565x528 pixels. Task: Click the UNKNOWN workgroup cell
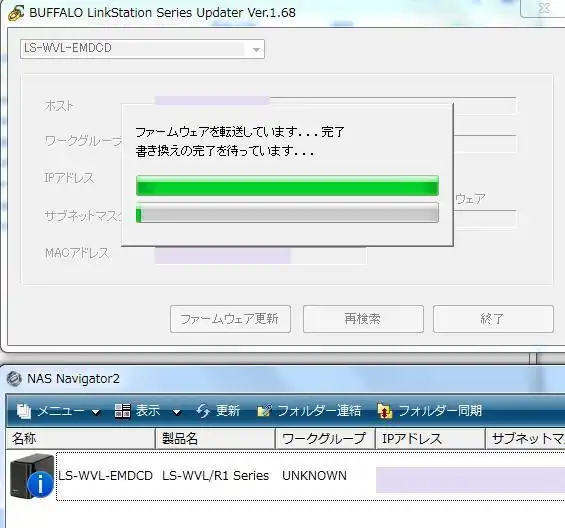(314, 476)
